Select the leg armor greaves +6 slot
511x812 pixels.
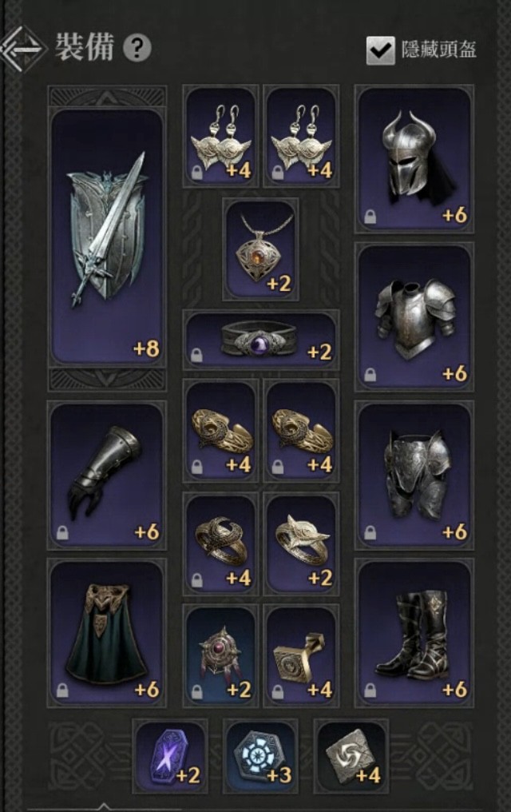coord(414,475)
